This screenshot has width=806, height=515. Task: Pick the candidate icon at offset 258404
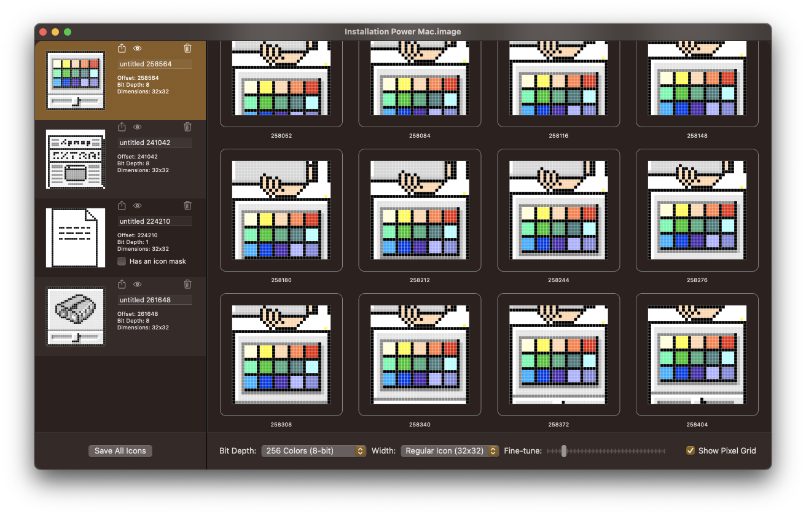coord(697,355)
